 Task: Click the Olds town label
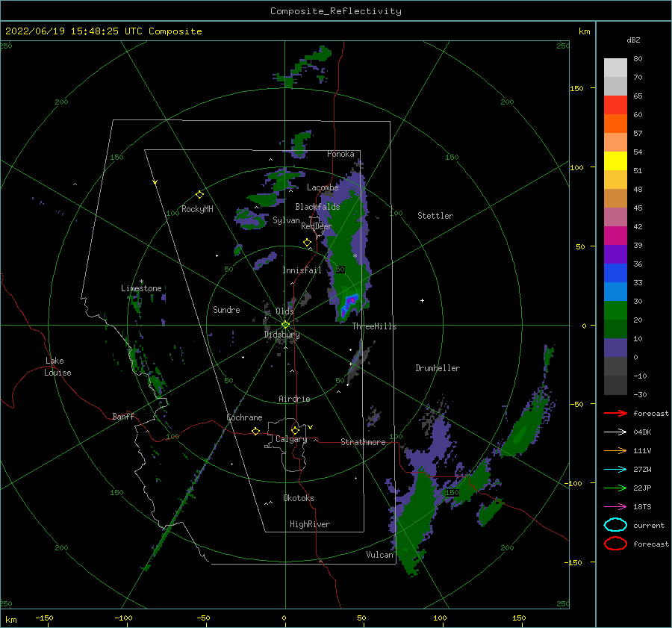[x=284, y=311]
